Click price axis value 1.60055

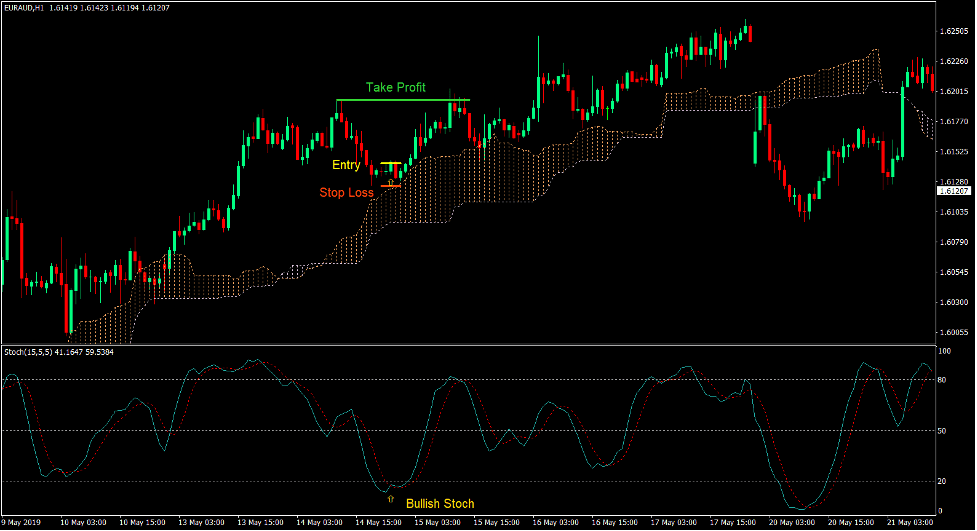pos(953,332)
